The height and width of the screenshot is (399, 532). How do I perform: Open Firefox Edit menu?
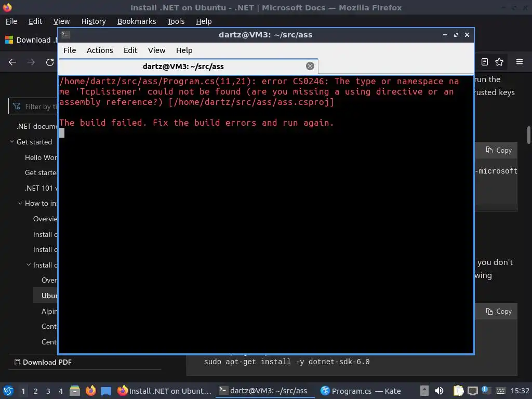(35, 21)
